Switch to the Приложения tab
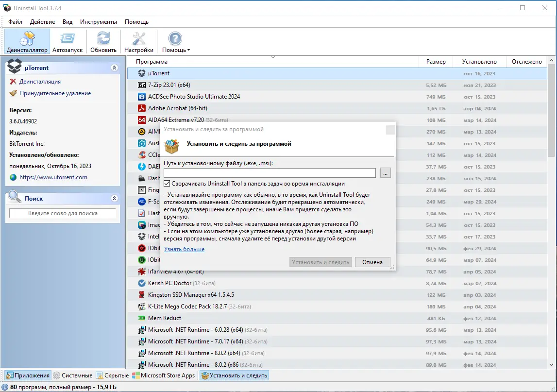Image resolution: width=557 pixels, height=392 pixels. click(x=28, y=375)
